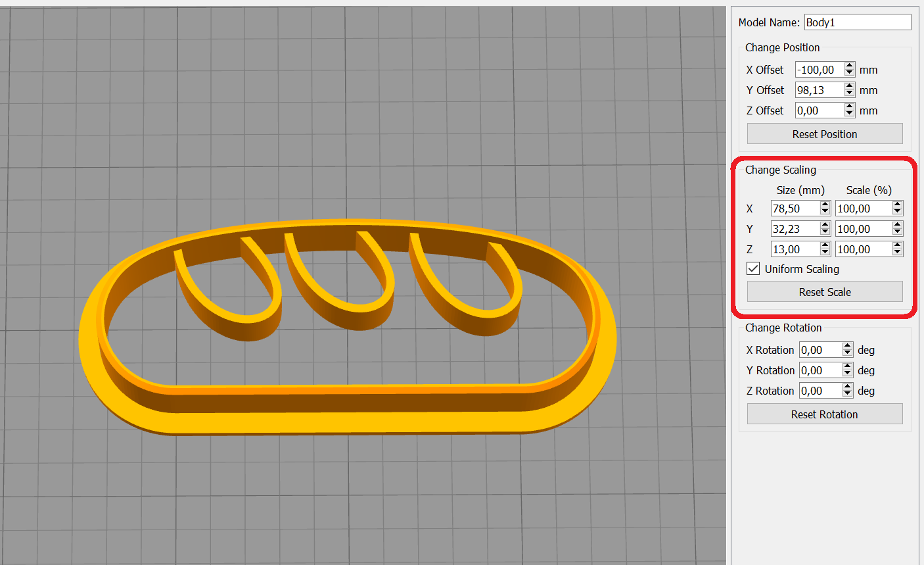Viewport: 924px width, 565px height.
Task: Click the Y Size (mm) field
Action: point(795,229)
